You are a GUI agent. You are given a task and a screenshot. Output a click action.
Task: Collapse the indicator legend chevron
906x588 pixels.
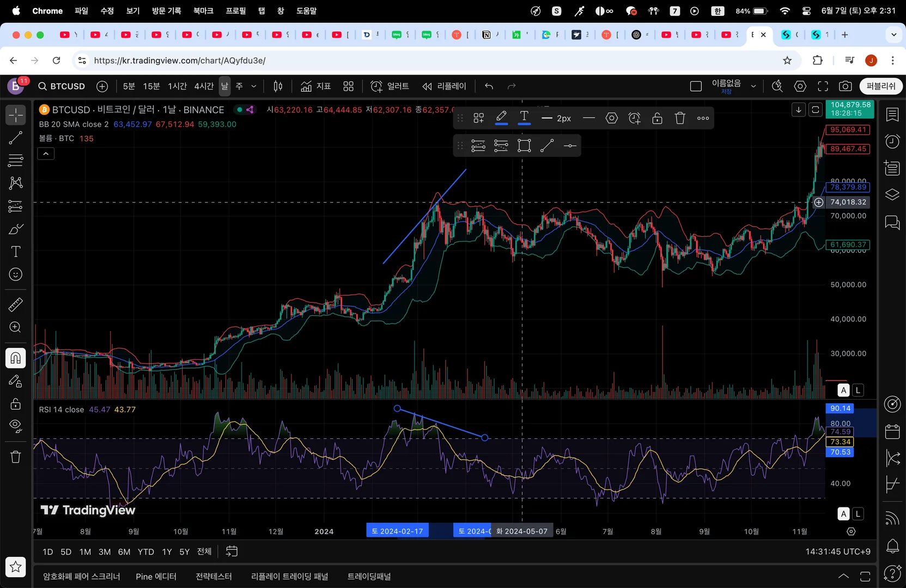[x=46, y=154]
